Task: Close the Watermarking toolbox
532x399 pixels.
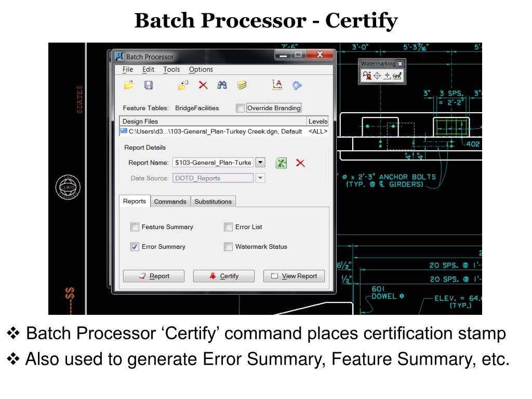Action: 401,64
